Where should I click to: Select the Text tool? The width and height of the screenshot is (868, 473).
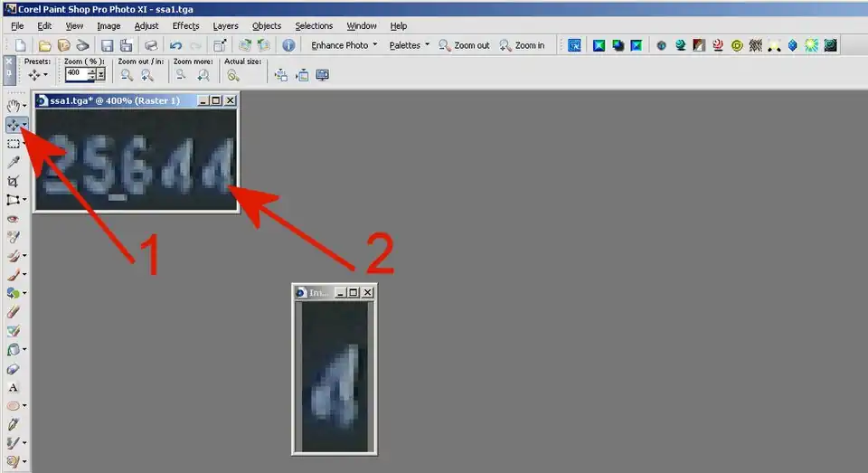tap(14, 387)
